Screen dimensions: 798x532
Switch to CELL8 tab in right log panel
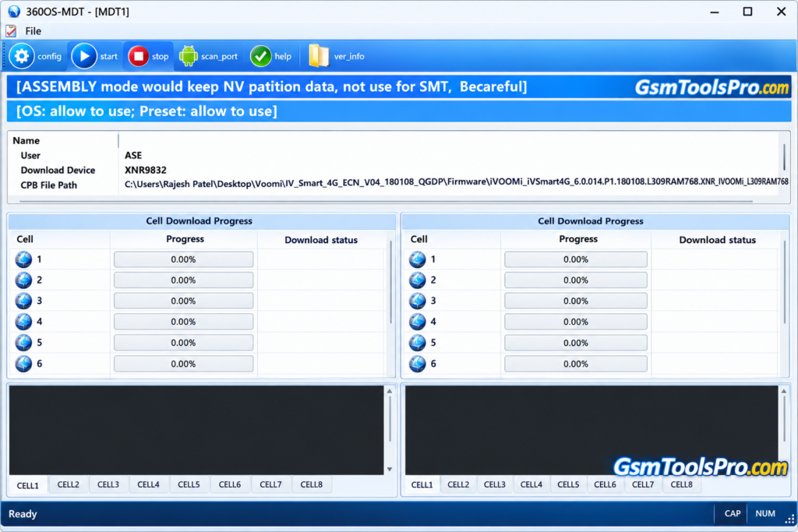[x=682, y=484]
